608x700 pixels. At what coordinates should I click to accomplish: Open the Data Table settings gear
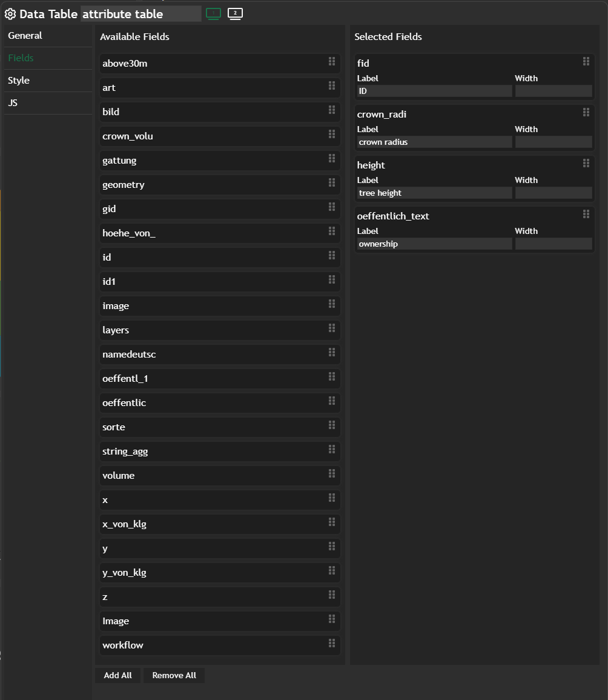pos(10,13)
